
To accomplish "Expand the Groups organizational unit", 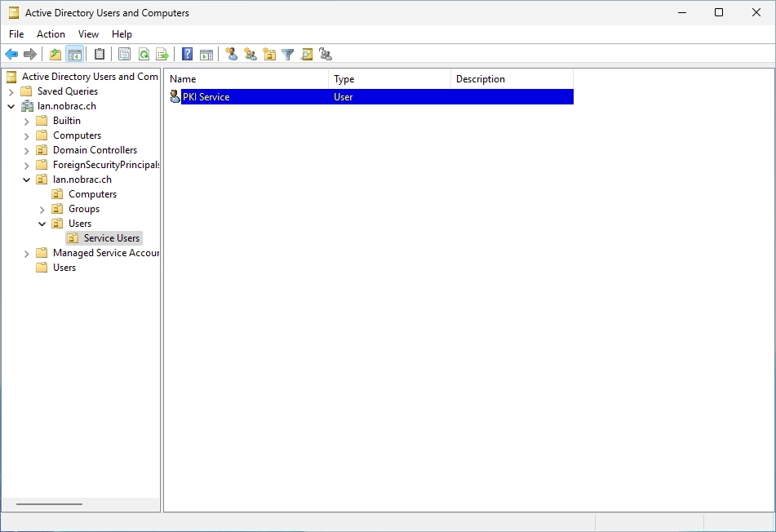I will pos(42,210).
